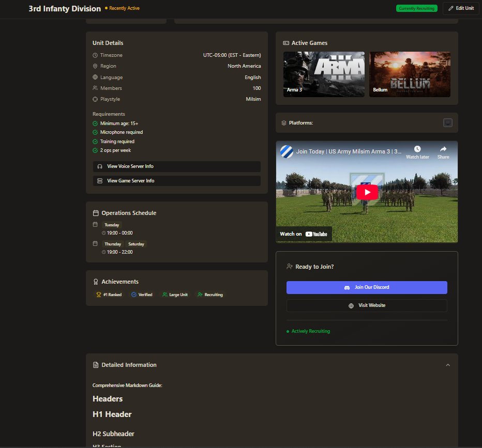The width and height of the screenshot is (482, 448).
Task: Click the Currently Recruiting badge
Action: point(416,8)
